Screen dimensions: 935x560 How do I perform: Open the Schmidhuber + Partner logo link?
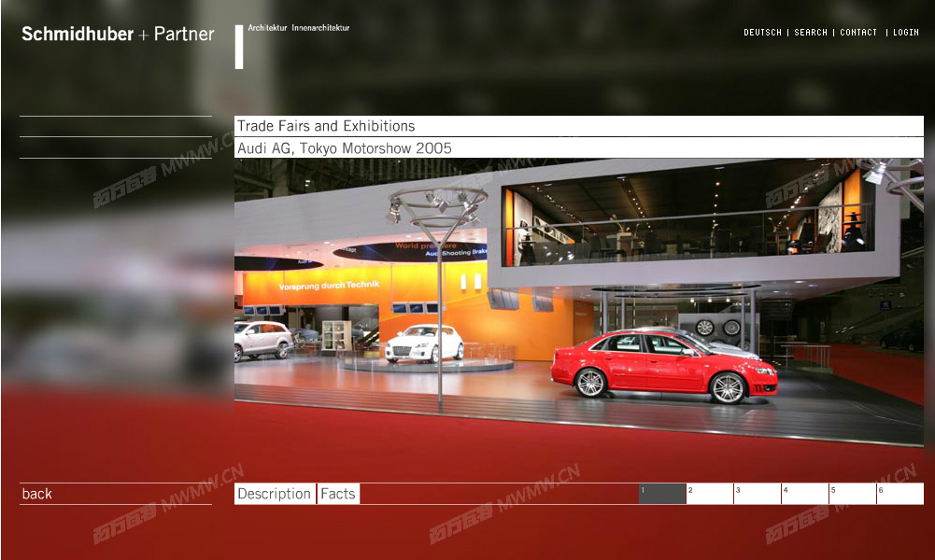118,34
